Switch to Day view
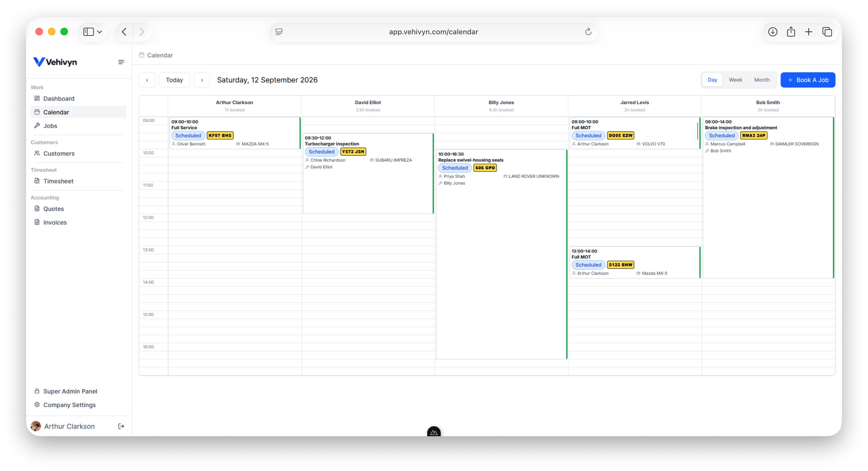This screenshot has width=868, height=471. click(x=712, y=80)
